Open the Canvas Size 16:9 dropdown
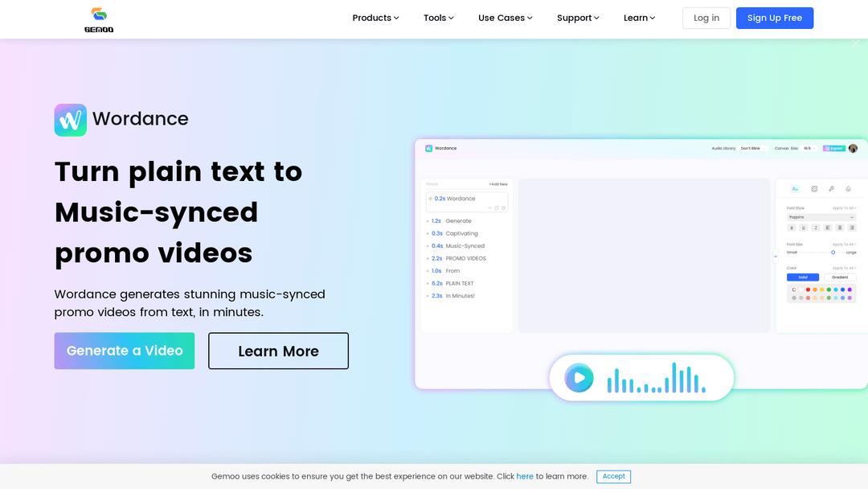Screen dimensions: 868x489 [810, 149]
